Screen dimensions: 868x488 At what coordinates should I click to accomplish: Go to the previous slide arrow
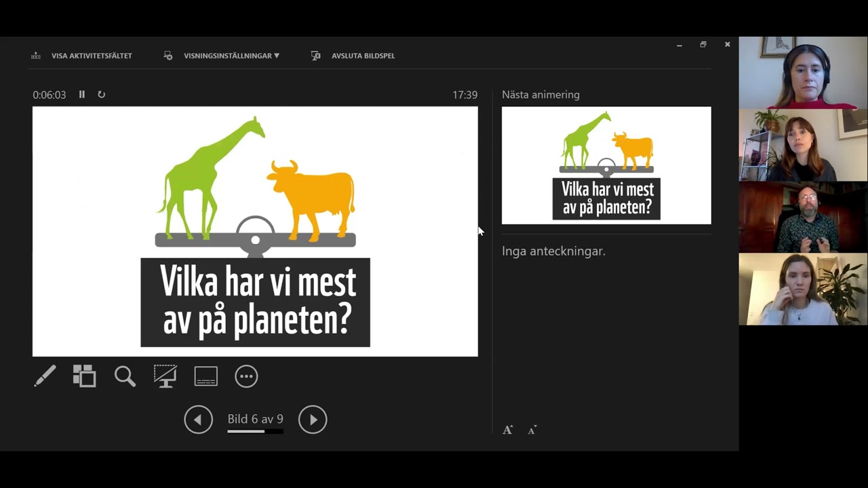(x=198, y=420)
